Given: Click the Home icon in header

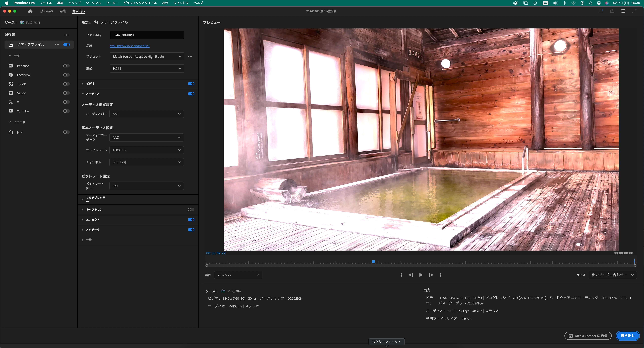Looking at the screenshot, I should pyautogui.click(x=30, y=11).
